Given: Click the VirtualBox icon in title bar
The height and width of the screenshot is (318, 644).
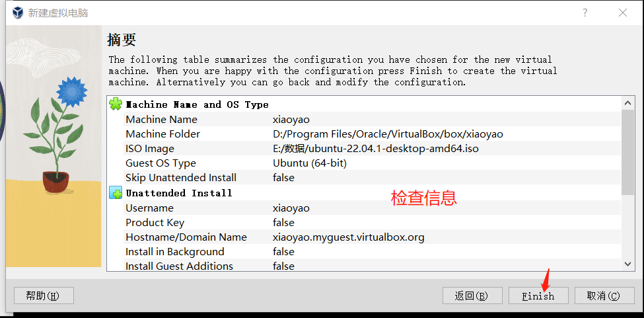Looking at the screenshot, I should pos(18,13).
